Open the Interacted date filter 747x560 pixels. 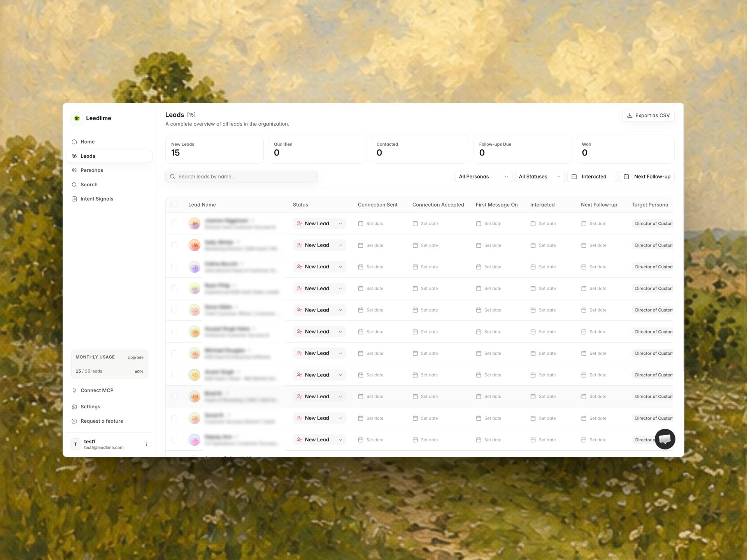point(592,177)
